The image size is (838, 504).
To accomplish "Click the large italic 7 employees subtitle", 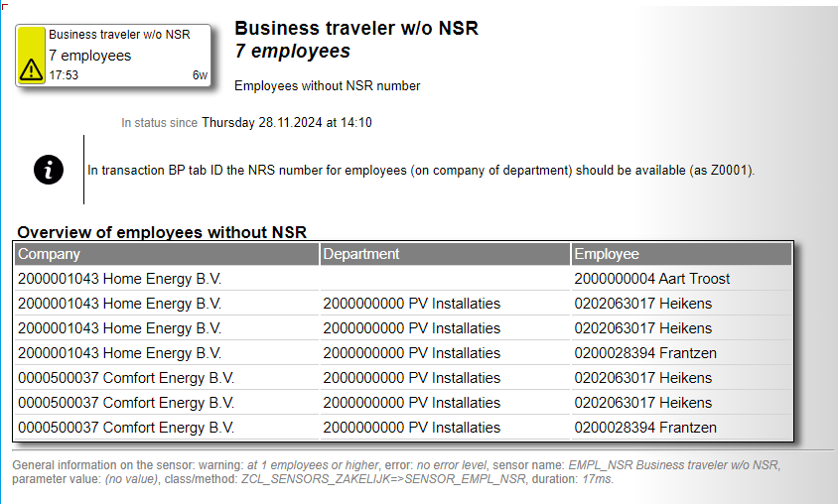I will 292,51.
